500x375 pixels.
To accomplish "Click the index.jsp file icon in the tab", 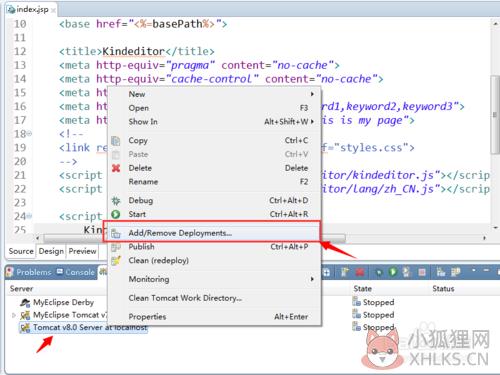I will point(11,10).
